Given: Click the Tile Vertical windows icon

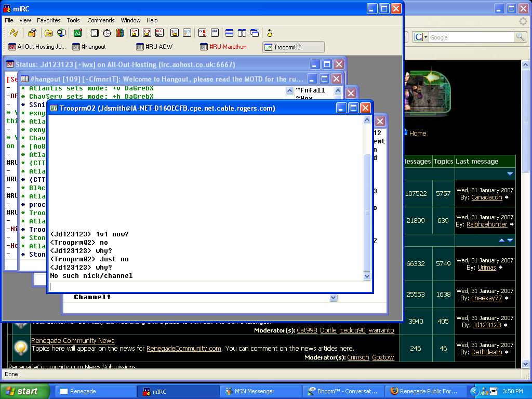Looking at the screenshot, I should pyautogui.click(x=242, y=33).
